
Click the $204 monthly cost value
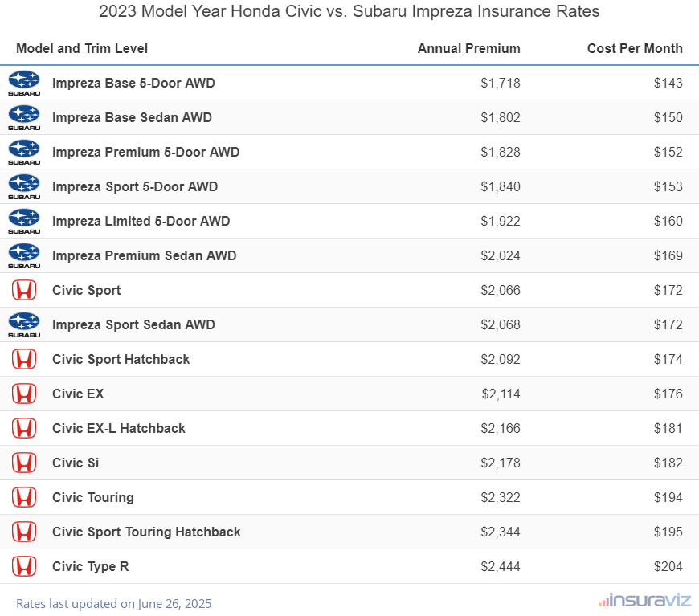point(668,566)
